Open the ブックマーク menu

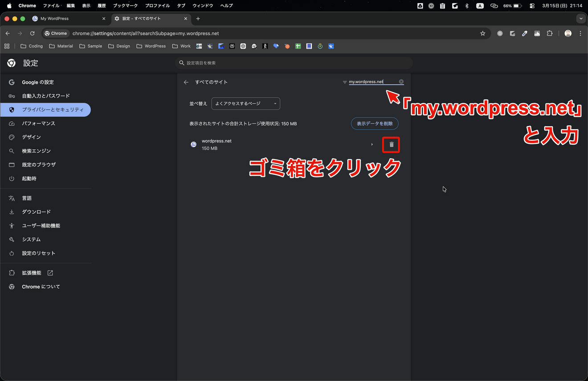[x=125, y=6]
